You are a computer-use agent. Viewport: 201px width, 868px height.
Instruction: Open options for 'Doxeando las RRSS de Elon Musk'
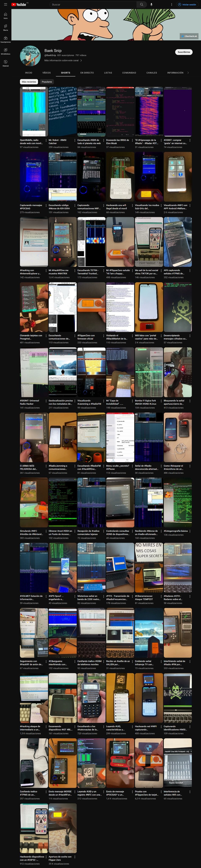coord(132,140)
